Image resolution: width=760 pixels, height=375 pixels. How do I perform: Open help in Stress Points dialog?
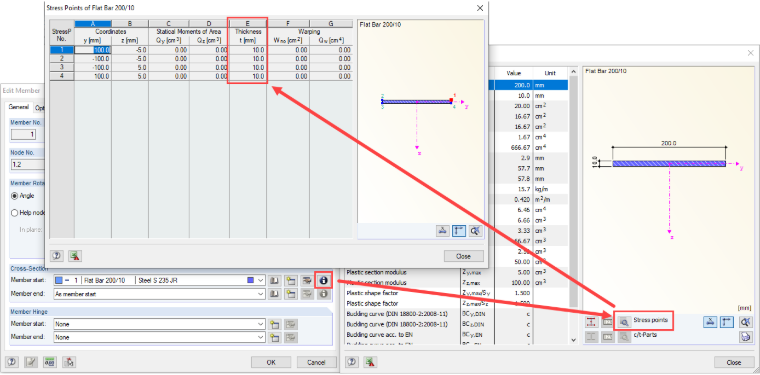tap(56, 256)
